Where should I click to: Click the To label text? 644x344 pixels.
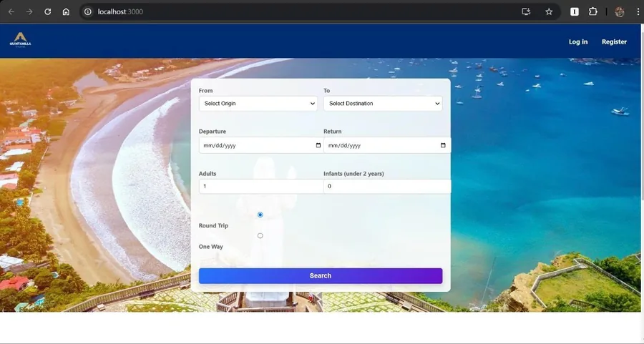(327, 91)
